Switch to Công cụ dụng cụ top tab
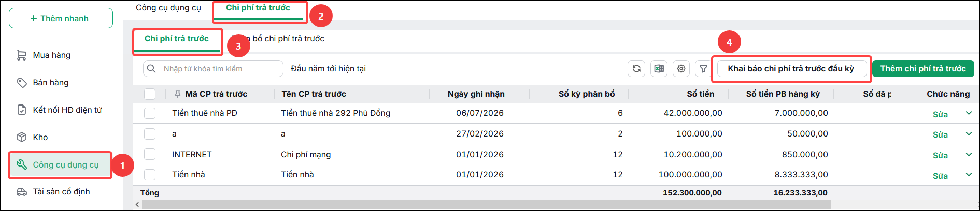Screen dimensions: 980x211 click(168, 8)
